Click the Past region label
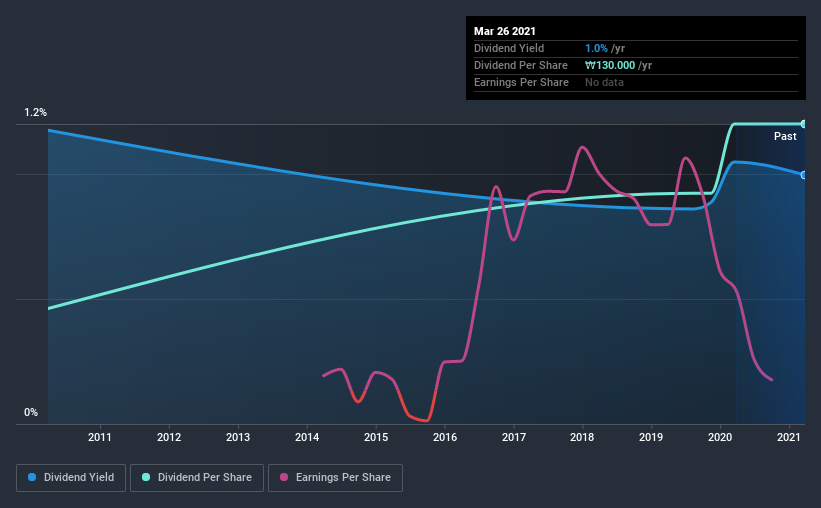Viewport: 821px width, 508px height. (785, 136)
